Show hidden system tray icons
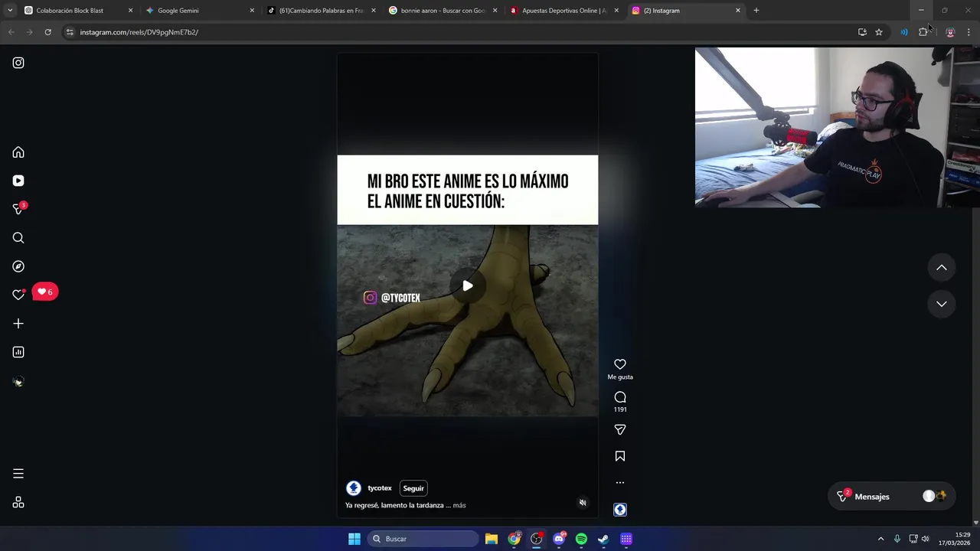This screenshot has height=551, width=980. [880, 539]
